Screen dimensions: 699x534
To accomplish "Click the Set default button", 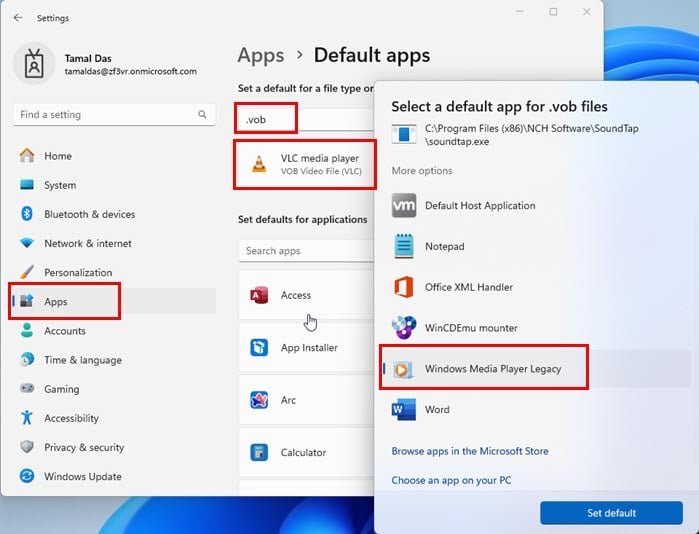I will (611, 513).
